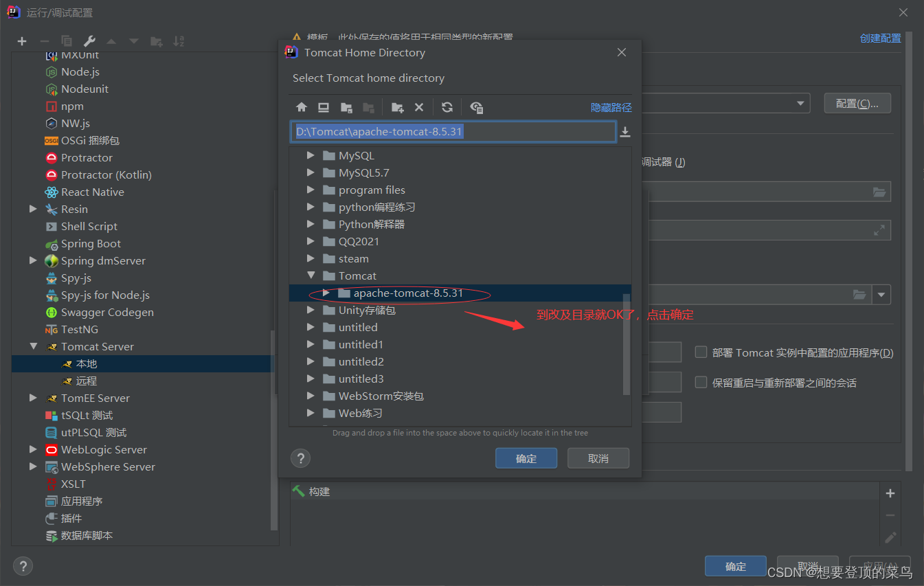The image size is (924, 586).
Task: Create a new folder via toolbar icon
Action: click(x=397, y=107)
